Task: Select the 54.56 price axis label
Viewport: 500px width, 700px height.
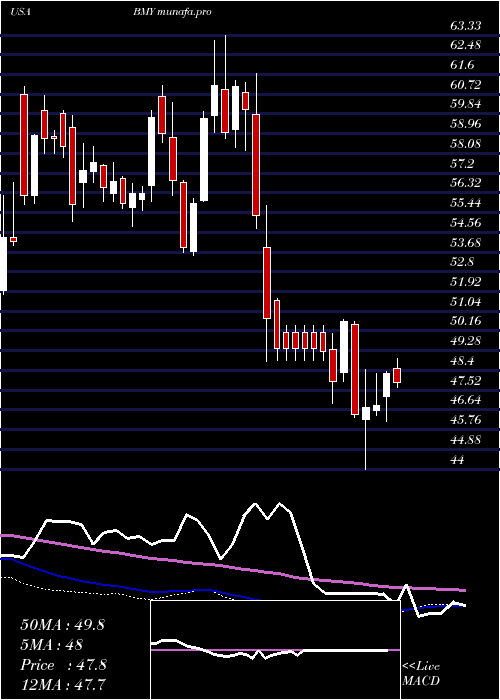Action: point(466,222)
